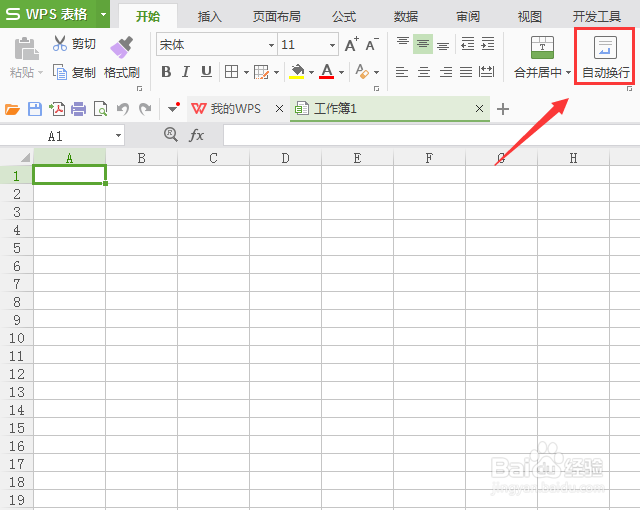
Task: Increase font size with A+ icon
Action: point(351,44)
